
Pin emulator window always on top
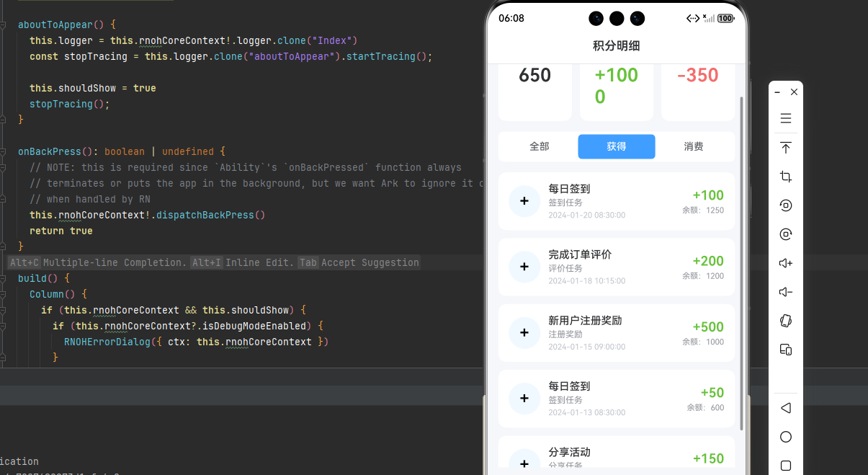coord(786,148)
